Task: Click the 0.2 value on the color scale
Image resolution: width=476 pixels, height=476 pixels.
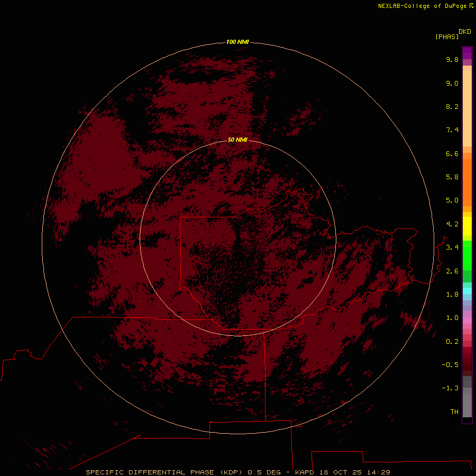Action: (452, 342)
